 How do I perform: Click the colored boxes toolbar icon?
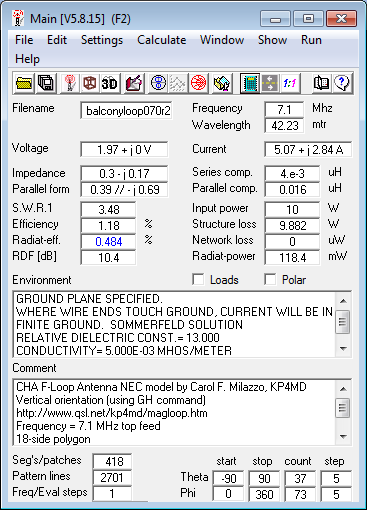pos(222,83)
